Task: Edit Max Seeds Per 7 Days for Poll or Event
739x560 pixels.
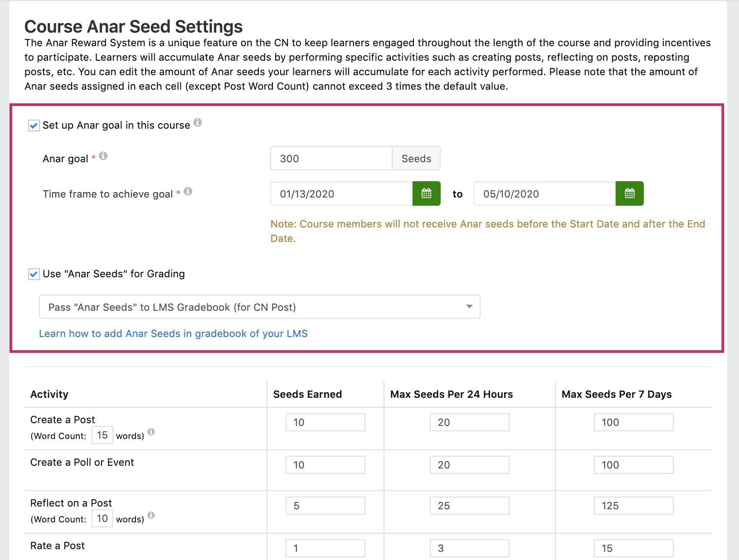Action: coord(634,465)
